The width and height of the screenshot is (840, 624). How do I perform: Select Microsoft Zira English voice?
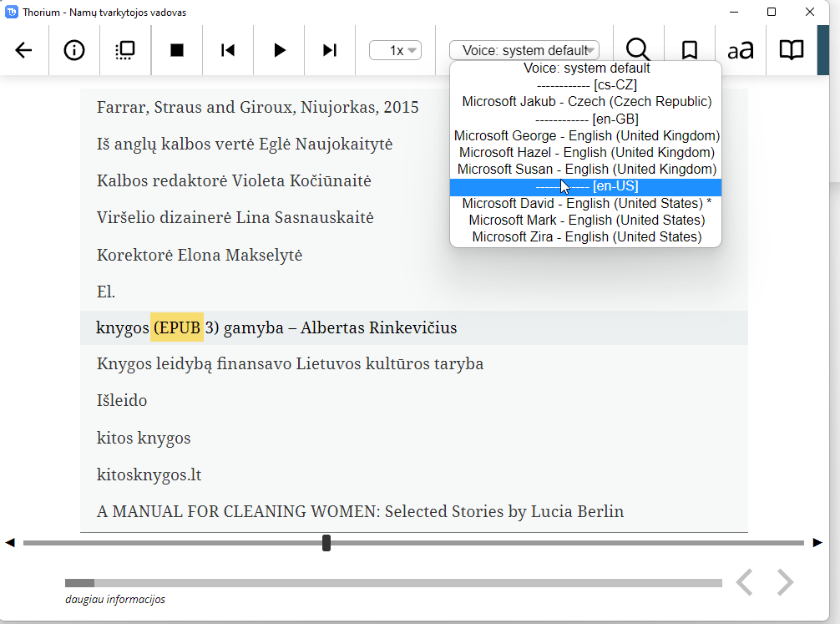click(x=585, y=236)
